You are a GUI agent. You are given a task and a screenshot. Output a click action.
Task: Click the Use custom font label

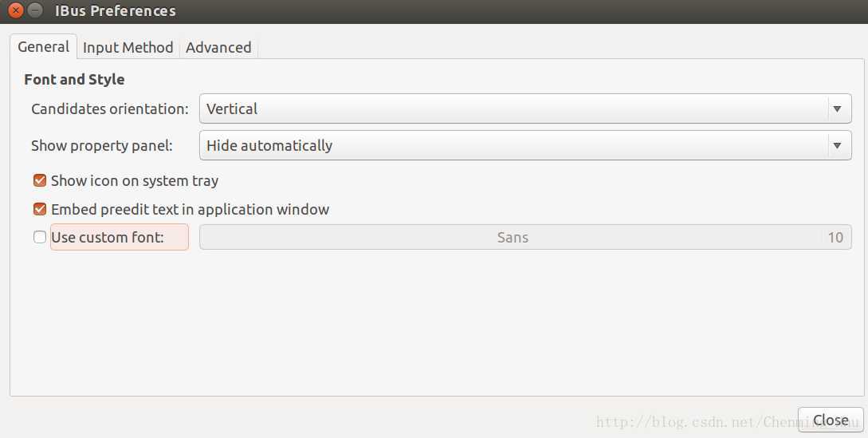tap(108, 237)
